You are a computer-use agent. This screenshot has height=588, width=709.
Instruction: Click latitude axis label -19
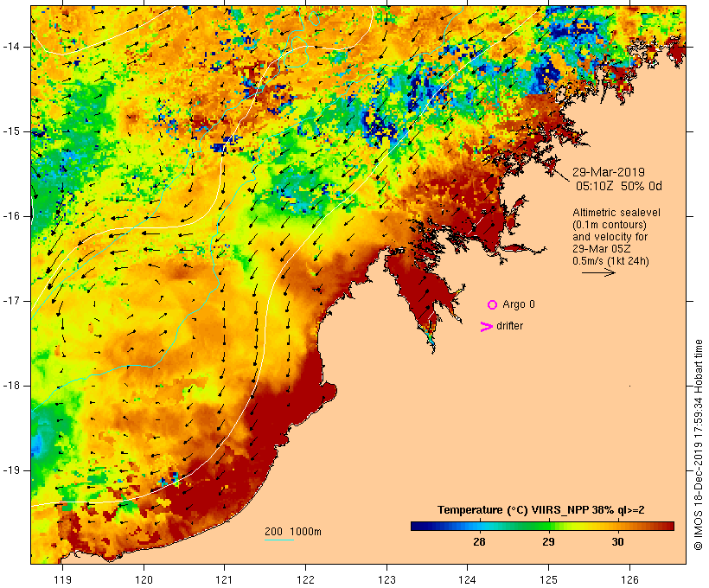pos(10,470)
